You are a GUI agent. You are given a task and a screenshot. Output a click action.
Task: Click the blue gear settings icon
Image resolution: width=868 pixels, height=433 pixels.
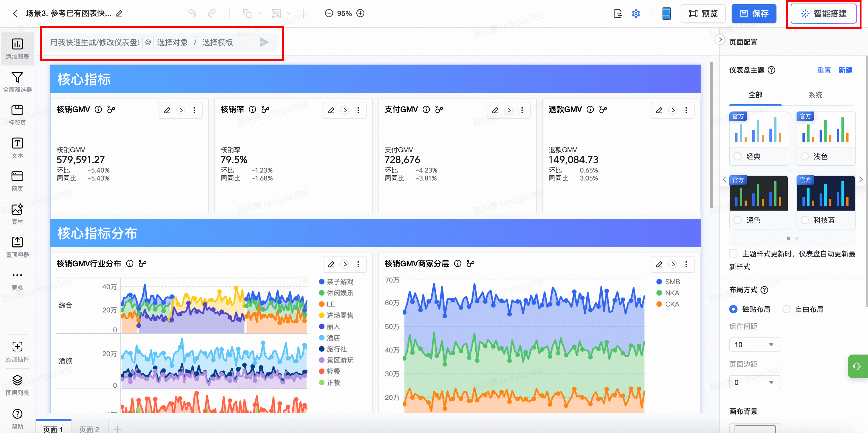coord(635,14)
